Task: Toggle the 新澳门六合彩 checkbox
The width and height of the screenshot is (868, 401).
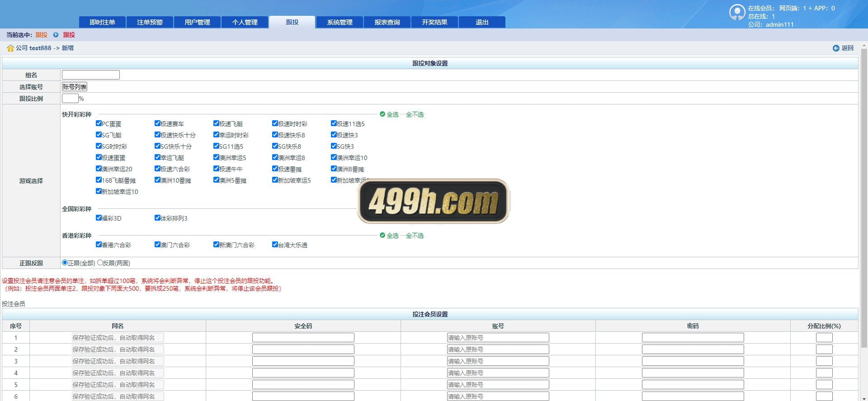Action: tap(216, 244)
